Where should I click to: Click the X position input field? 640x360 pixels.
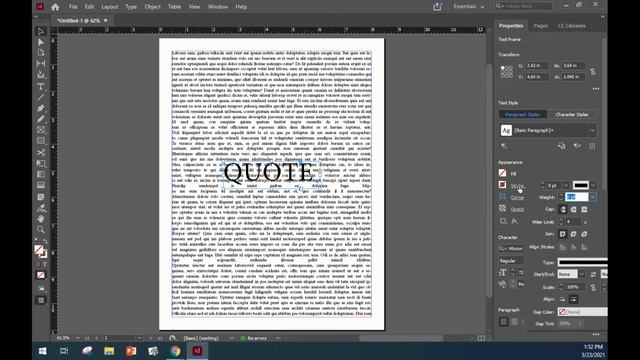tap(537, 65)
